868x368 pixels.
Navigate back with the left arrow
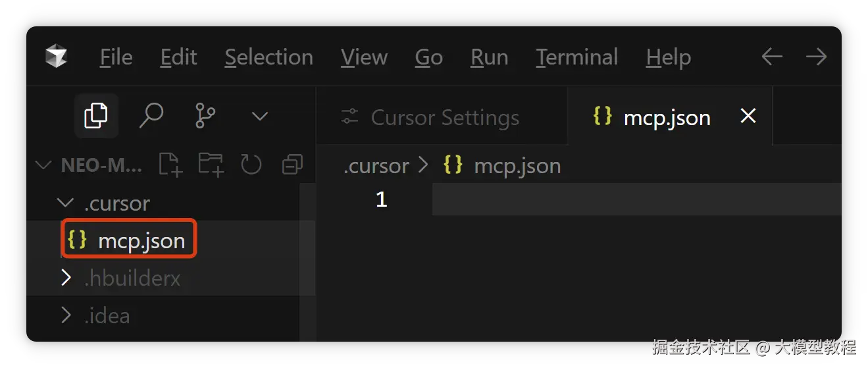771,57
